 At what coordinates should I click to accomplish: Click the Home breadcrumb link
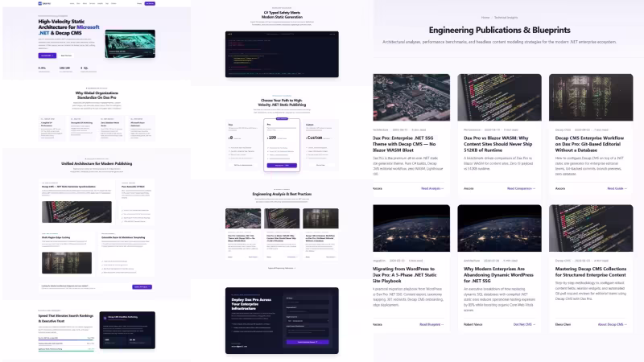click(x=485, y=18)
